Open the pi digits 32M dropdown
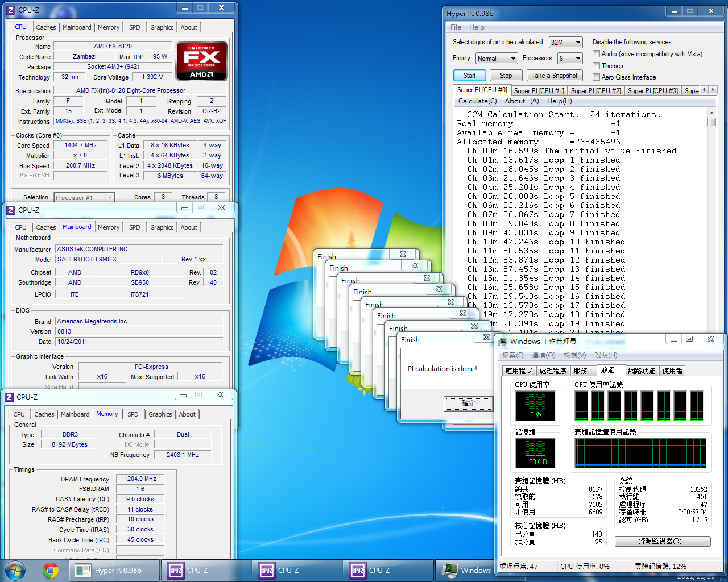 pyautogui.click(x=566, y=42)
